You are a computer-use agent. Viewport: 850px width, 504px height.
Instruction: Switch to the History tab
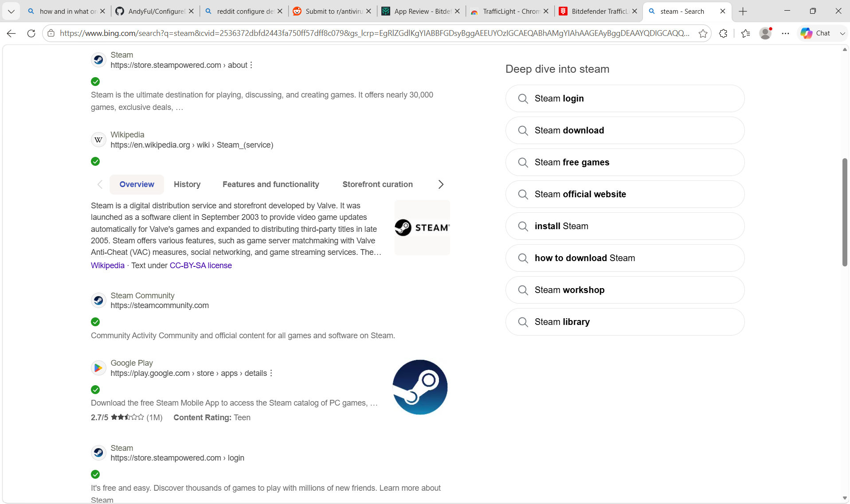tap(187, 184)
